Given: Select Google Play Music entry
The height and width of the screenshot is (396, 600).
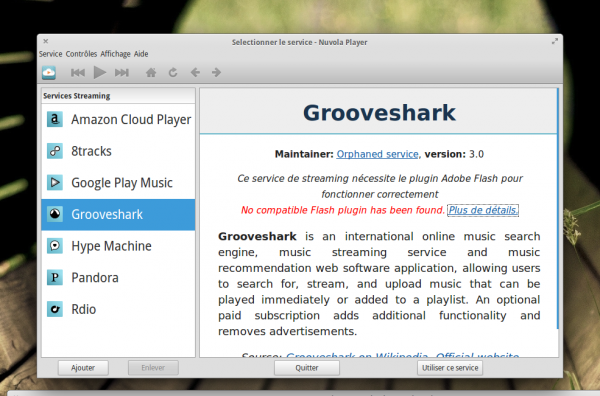Looking at the screenshot, I should 118,183.
